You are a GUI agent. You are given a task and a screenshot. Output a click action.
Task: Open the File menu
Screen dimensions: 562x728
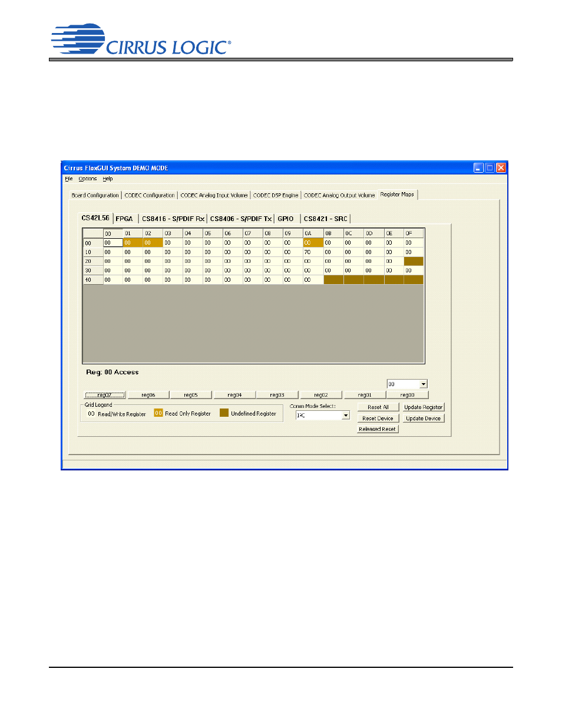[68, 179]
